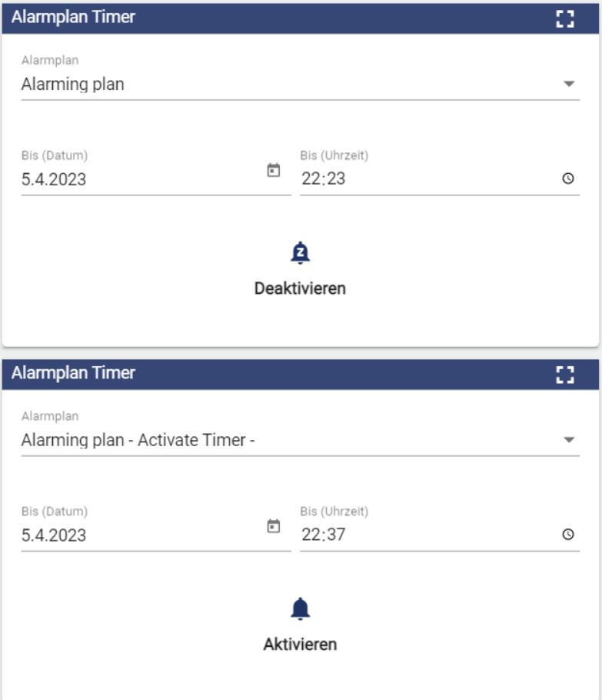The image size is (602, 700).
Task: Open calendar picker in the Deaktivieren panel
Action: (273, 171)
